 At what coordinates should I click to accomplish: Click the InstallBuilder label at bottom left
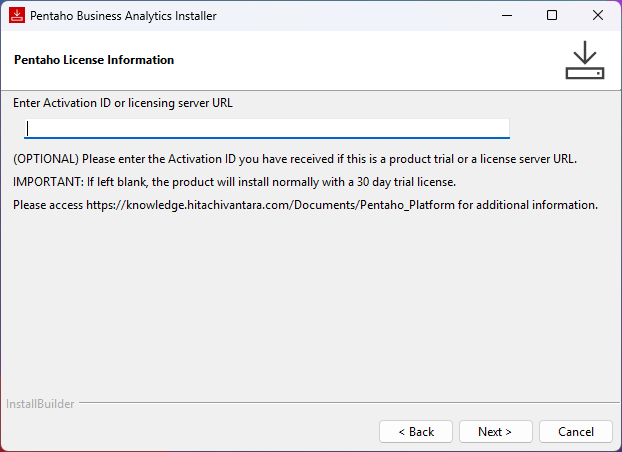[39, 404]
